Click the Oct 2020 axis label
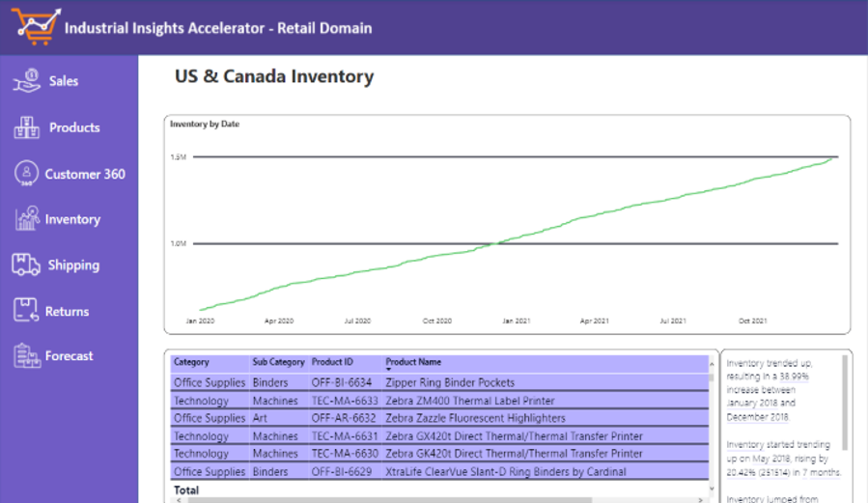The image size is (868, 503). pos(436,321)
